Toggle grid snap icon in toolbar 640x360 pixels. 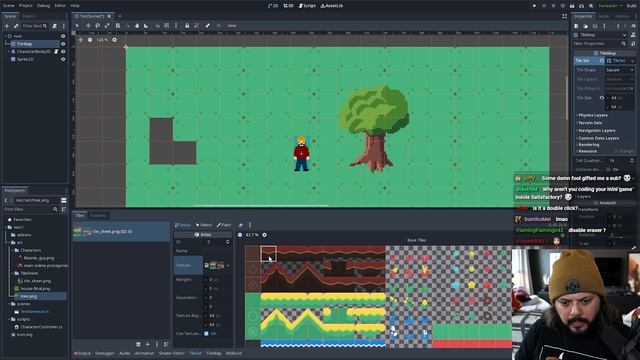tap(167, 26)
